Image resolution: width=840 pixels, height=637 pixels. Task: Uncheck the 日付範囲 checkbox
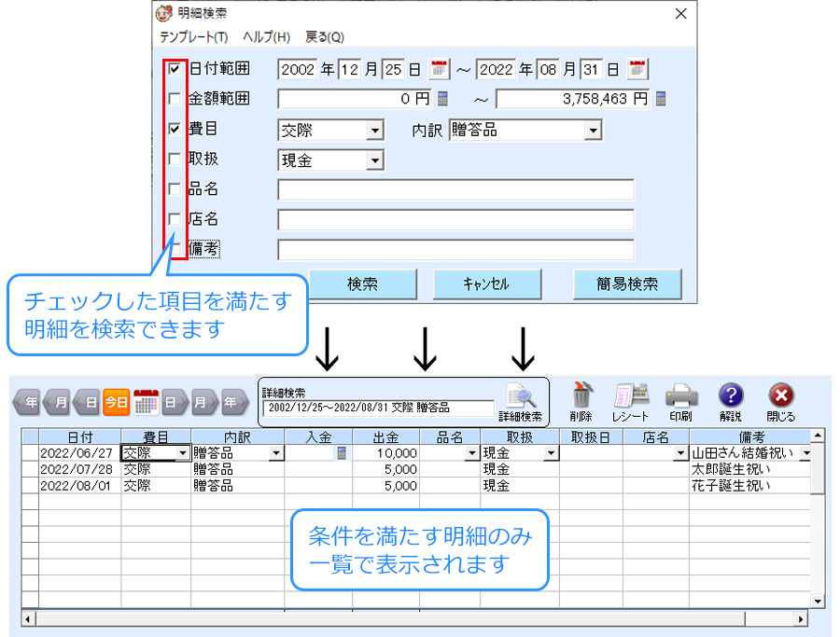[x=175, y=68]
